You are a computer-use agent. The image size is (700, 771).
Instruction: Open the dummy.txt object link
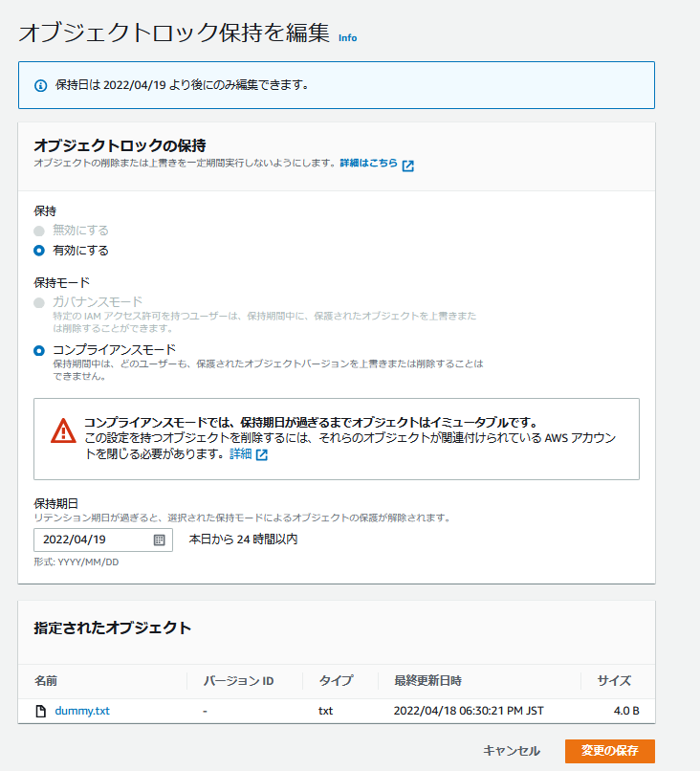82,711
